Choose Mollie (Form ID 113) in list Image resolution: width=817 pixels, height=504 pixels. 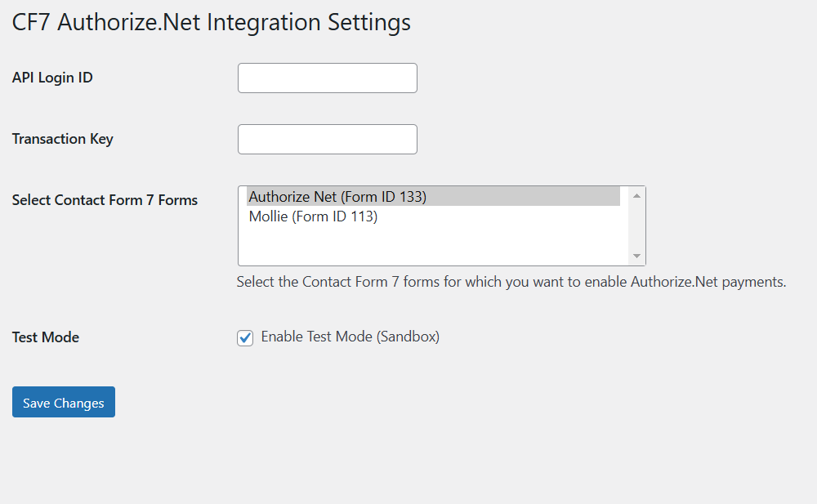tap(313, 217)
